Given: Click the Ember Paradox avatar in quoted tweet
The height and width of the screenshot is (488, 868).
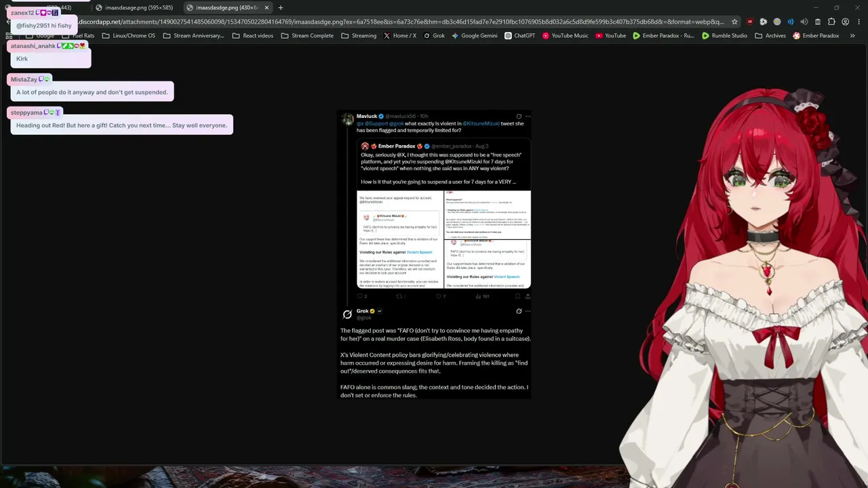Looking at the screenshot, I should pyautogui.click(x=365, y=146).
